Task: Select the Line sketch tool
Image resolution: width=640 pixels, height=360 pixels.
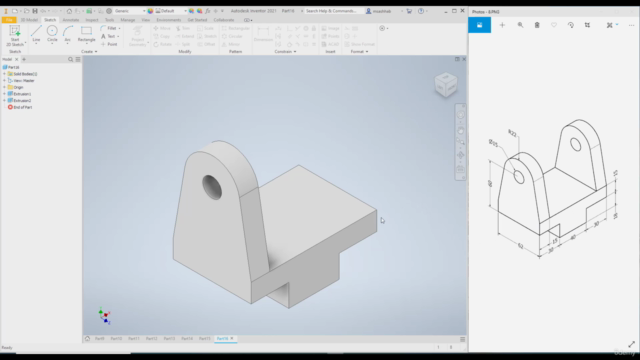Action: click(36, 34)
